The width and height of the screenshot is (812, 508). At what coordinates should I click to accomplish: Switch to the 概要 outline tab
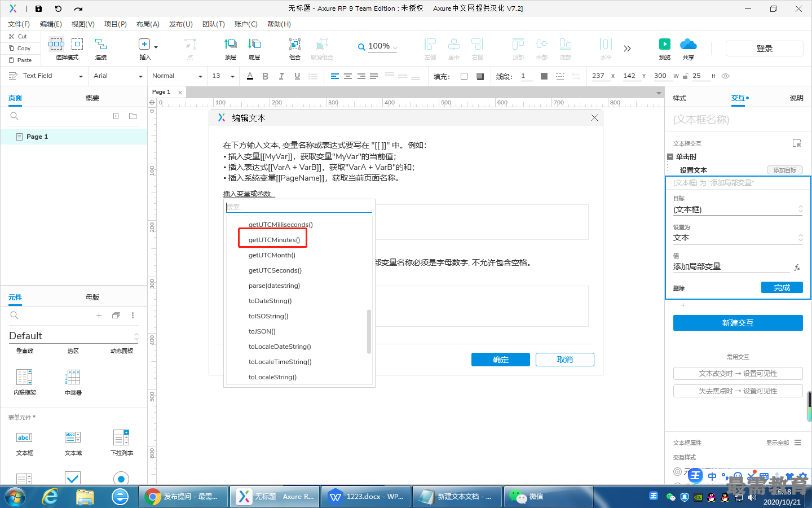tap(92, 98)
